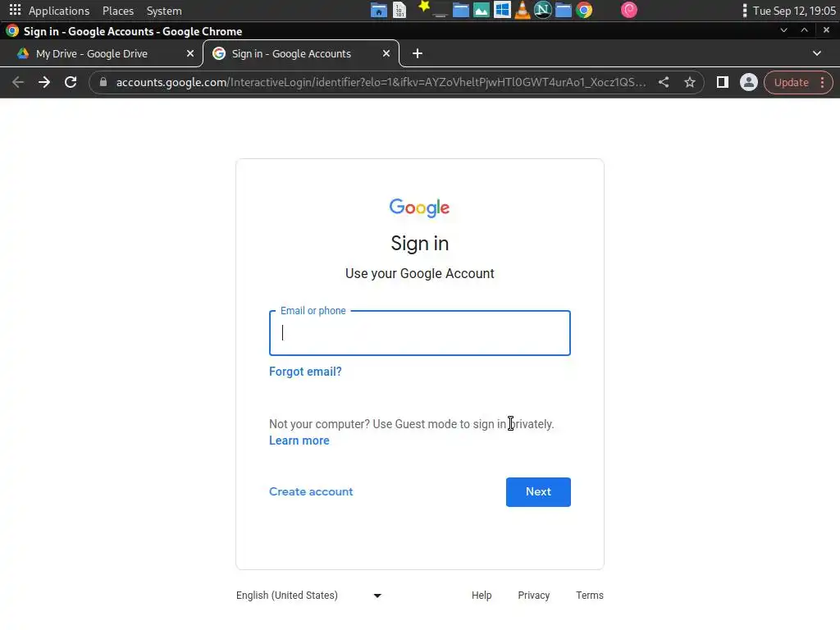This screenshot has height=630, width=840.
Task: Click the Next button
Action: (x=538, y=492)
